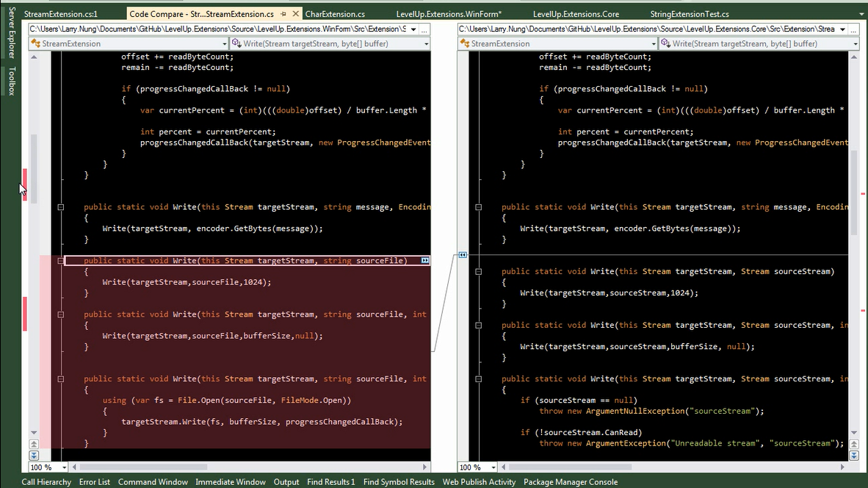Switch to StringExtensionTest.cs tab
This screenshot has width=868, height=488.
coord(690,14)
